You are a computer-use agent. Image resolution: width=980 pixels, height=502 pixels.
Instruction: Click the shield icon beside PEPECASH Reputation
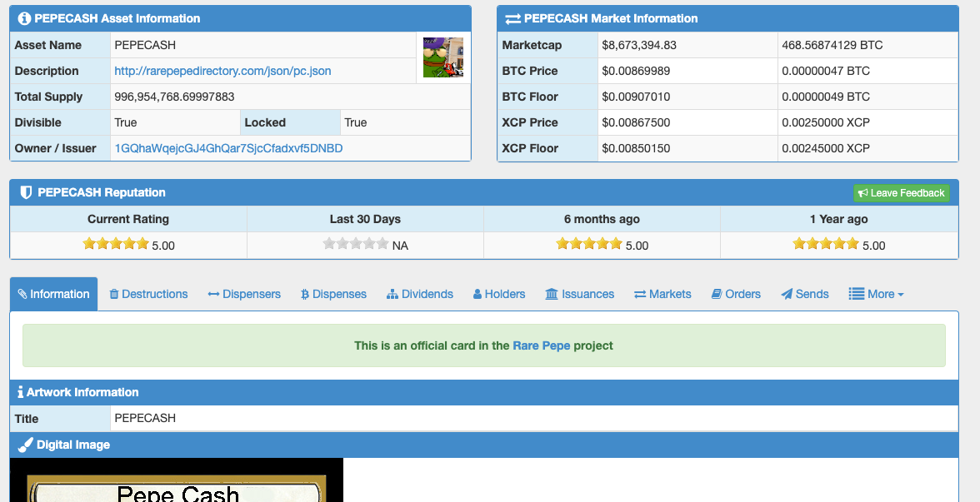(x=26, y=192)
